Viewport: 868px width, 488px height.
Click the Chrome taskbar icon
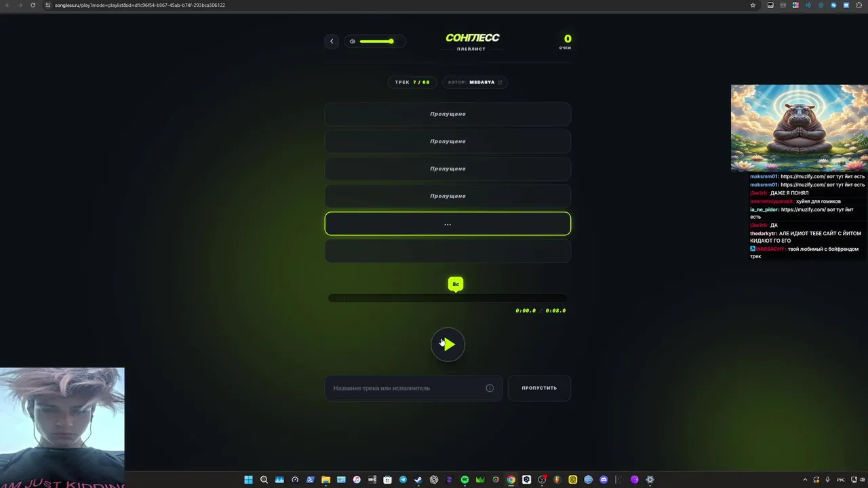pos(511,480)
